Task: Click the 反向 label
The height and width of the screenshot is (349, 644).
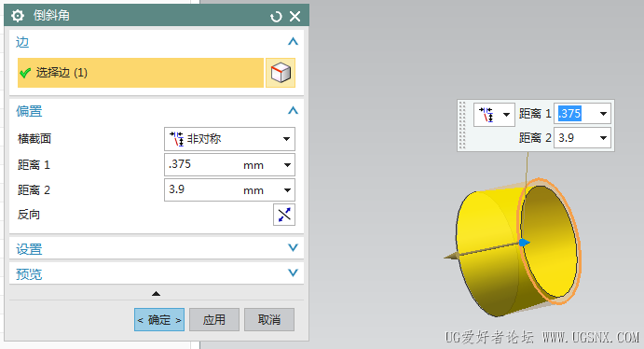Action: click(x=28, y=215)
